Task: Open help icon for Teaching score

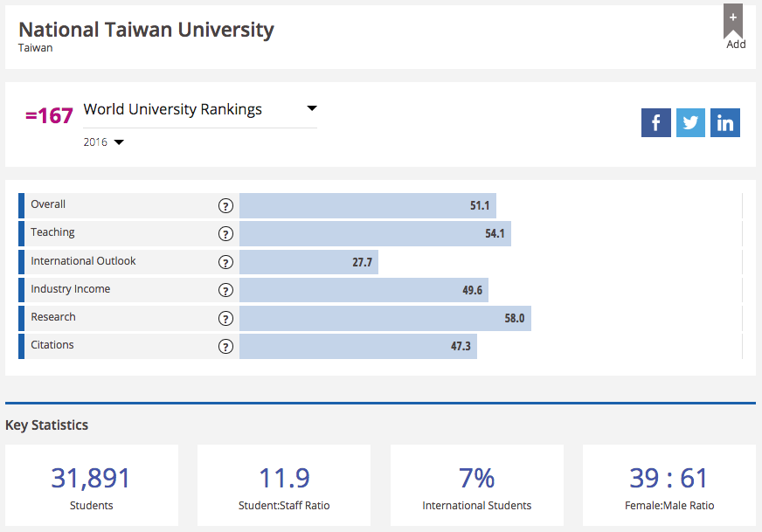Action: pyautogui.click(x=225, y=234)
